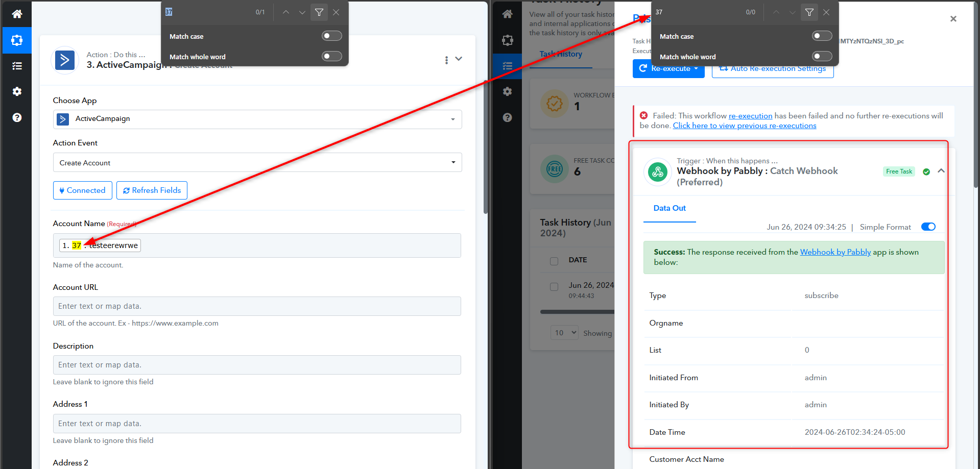
Task: Check the DATE header checkbox in Task History
Action: tap(554, 261)
